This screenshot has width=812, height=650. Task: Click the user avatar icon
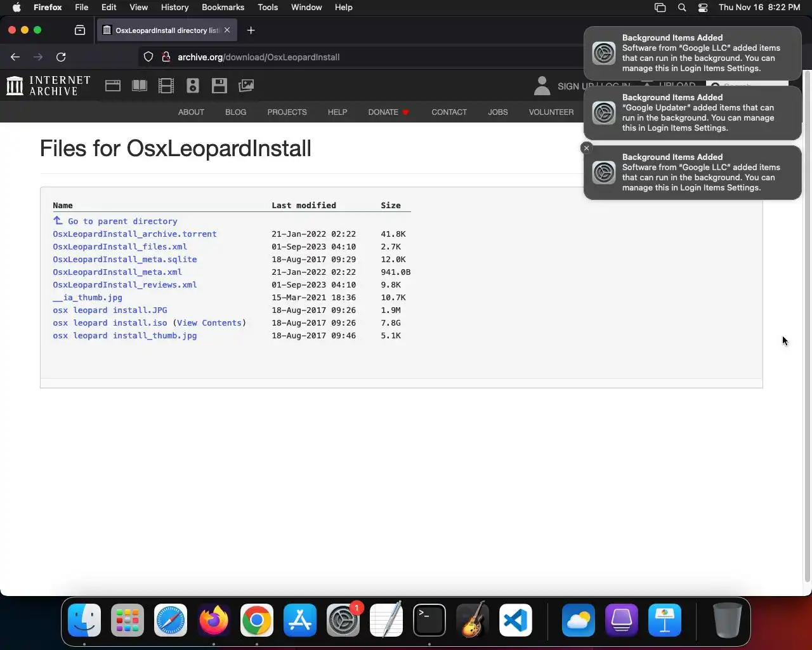pyautogui.click(x=542, y=86)
